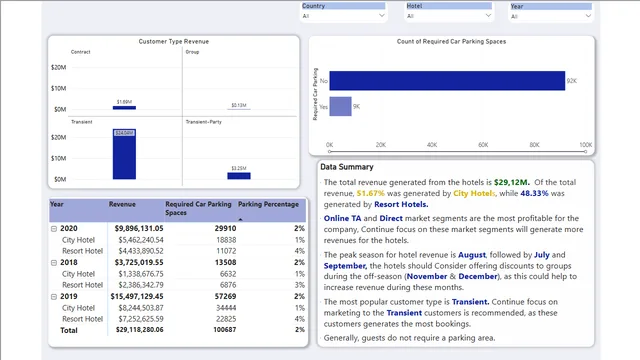640x360 pixels.
Task: Click Resort Hotel row under 2019
Action: [x=82, y=319]
